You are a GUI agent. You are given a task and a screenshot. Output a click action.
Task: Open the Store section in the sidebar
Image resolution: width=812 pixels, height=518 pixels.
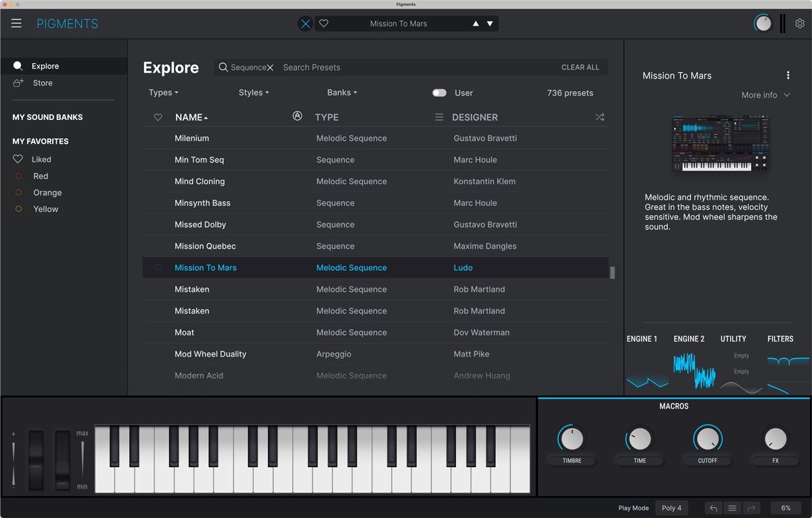click(x=42, y=83)
